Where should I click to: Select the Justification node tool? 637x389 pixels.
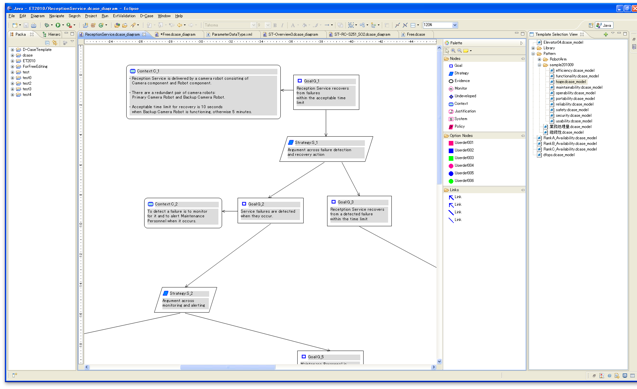[462, 111]
